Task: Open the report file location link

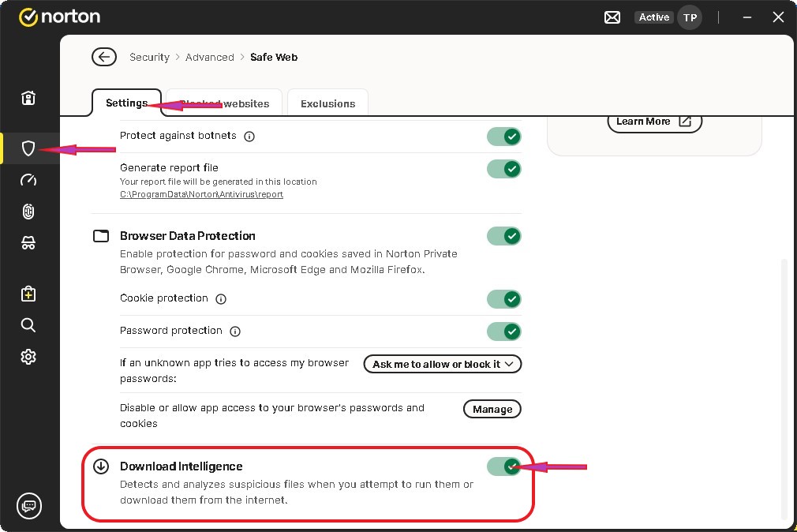Action: [x=201, y=194]
